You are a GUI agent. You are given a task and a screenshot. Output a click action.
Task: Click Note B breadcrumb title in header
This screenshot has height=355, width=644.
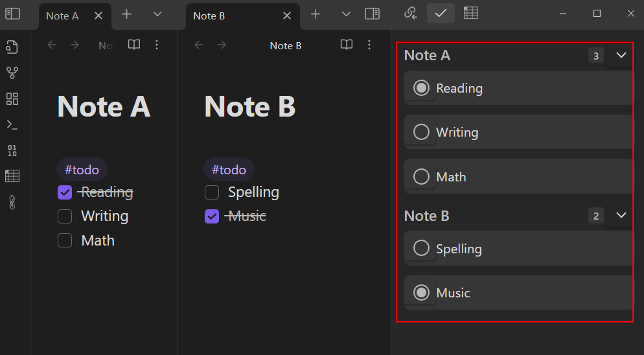286,46
